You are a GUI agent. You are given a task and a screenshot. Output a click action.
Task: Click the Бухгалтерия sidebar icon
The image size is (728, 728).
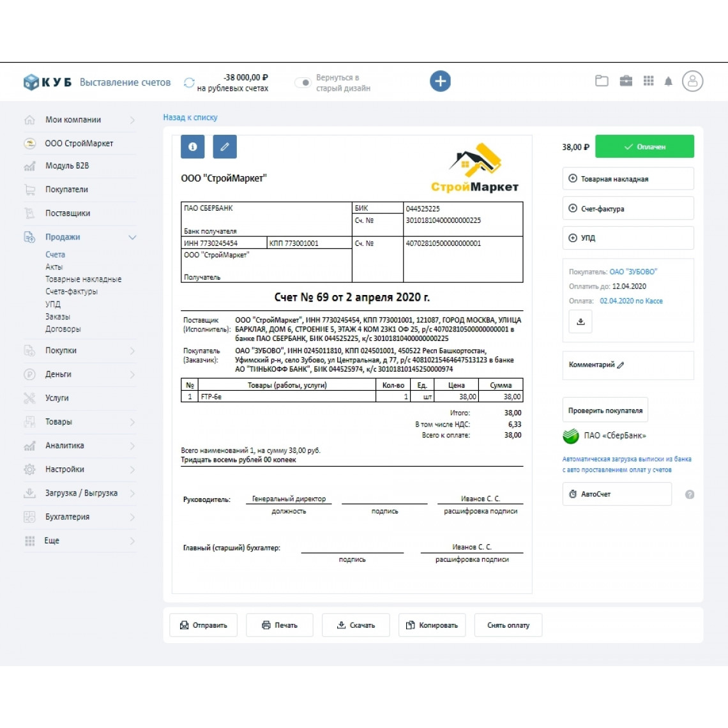click(x=30, y=517)
